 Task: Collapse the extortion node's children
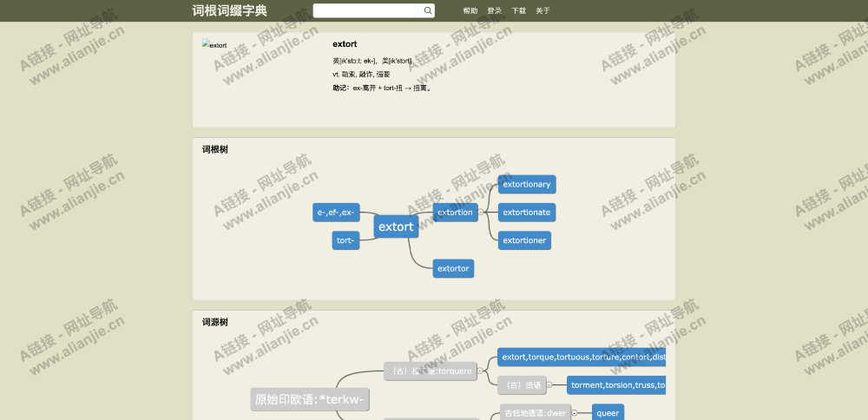coord(481,213)
